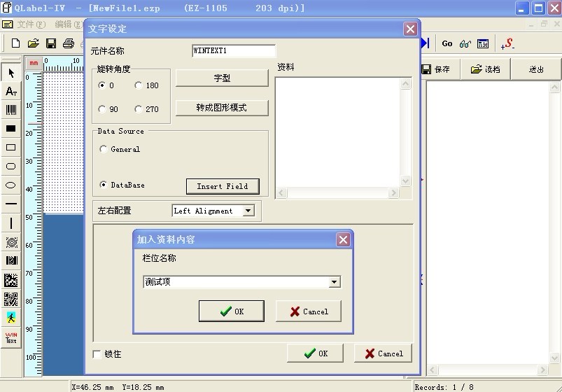
Task: Enable the 锁住 lock checkbox
Action: pos(97,354)
